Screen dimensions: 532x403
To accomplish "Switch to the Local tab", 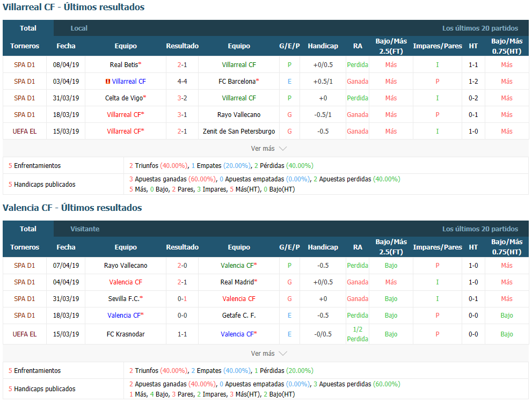I will click(79, 28).
